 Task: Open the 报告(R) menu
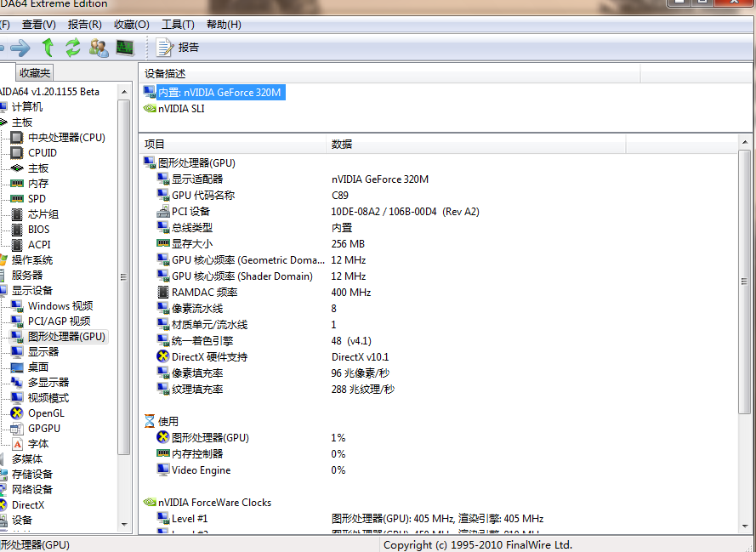click(x=84, y=25)
